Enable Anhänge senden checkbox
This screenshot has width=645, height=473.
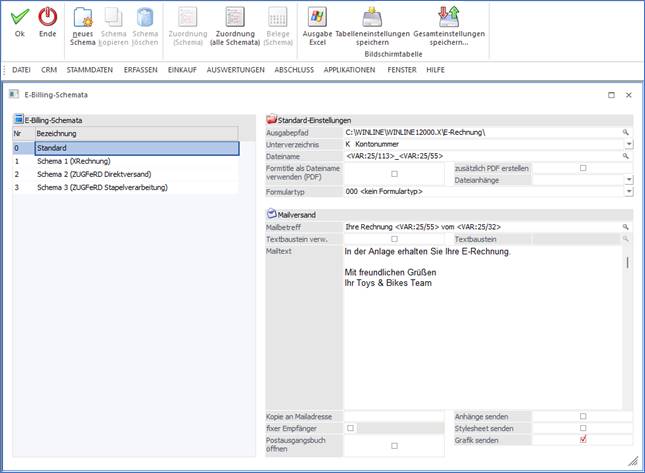[x=583, y=416]
